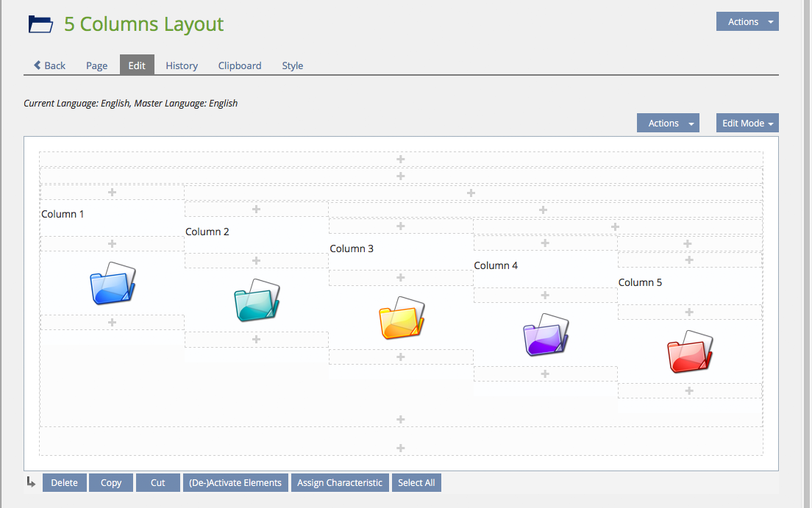This screenshot has width=812, height=508.
Task: Click the plus icon directly above Column 1 text
Action: click(113, 193)
